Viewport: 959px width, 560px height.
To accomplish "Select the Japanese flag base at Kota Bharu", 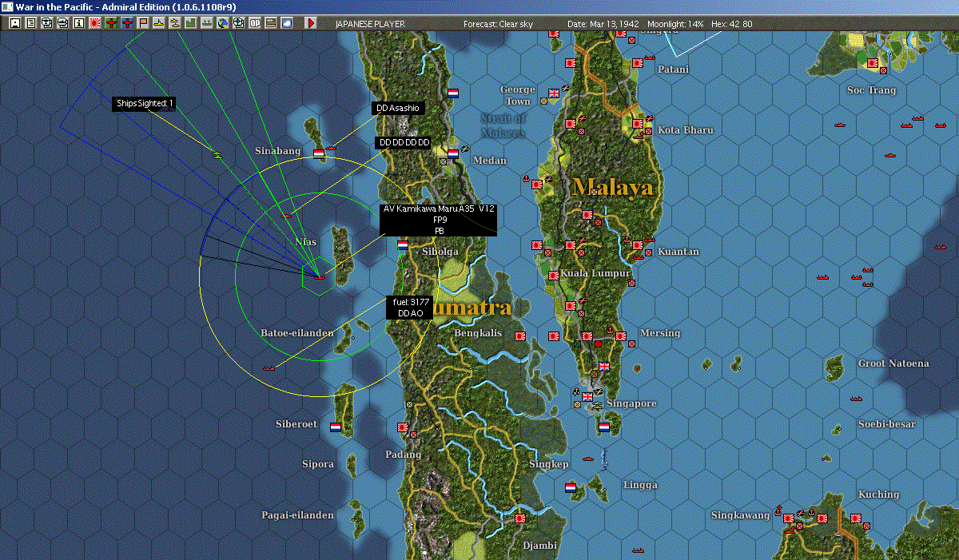I will 639,124.
